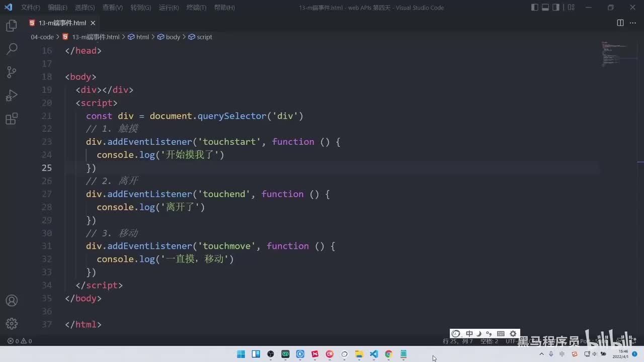Open the 文件(F) menu
This screenshot has height=362, width=644.
pos(31,8)
